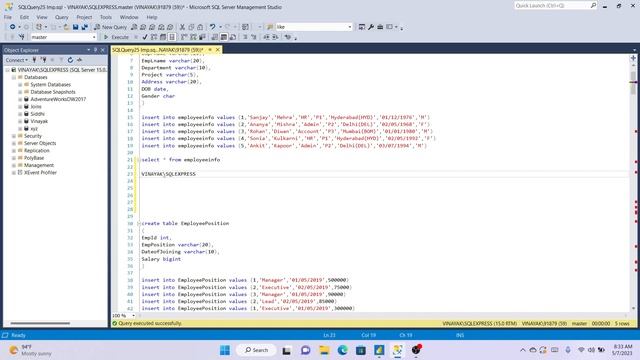Screen dimensions: 640x360
Task: Click the Activity Monitor icon in Object Explorer
Action: (x=80, y=60)
